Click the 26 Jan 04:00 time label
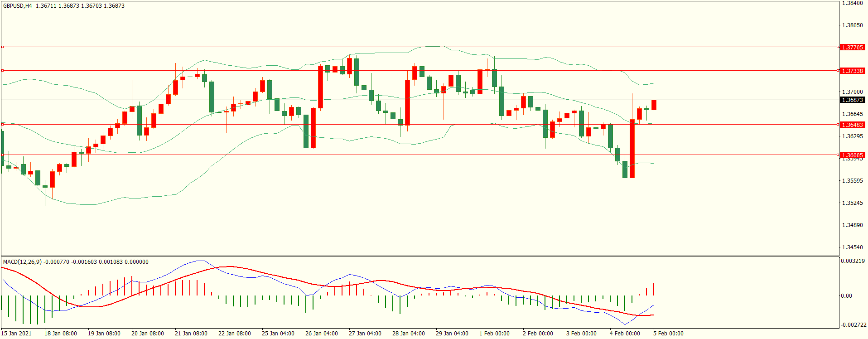 coord(322,334)
